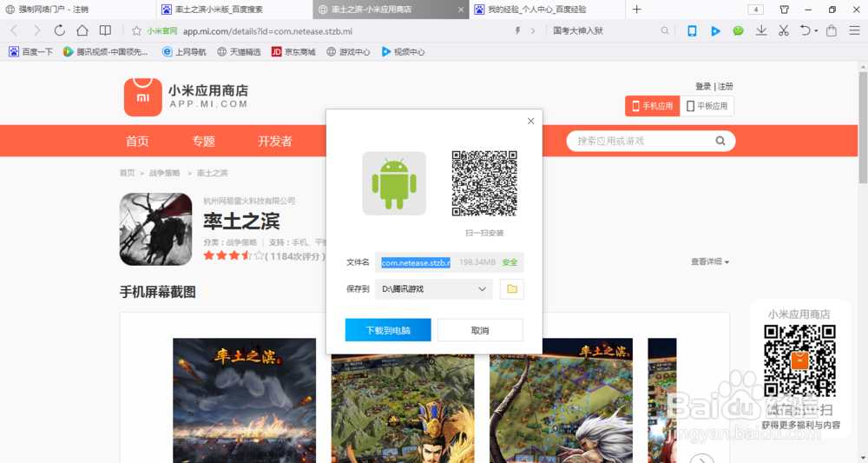The height and width of the screenshot is (463, 868).
Task: Open the 上网导航 bookmark
Action: [184, 51]
